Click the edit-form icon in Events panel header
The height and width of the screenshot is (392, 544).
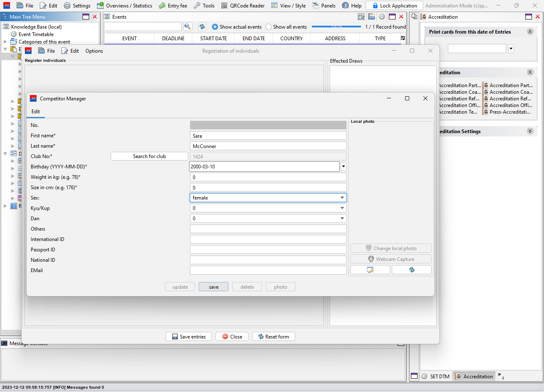tap(361, 17)
